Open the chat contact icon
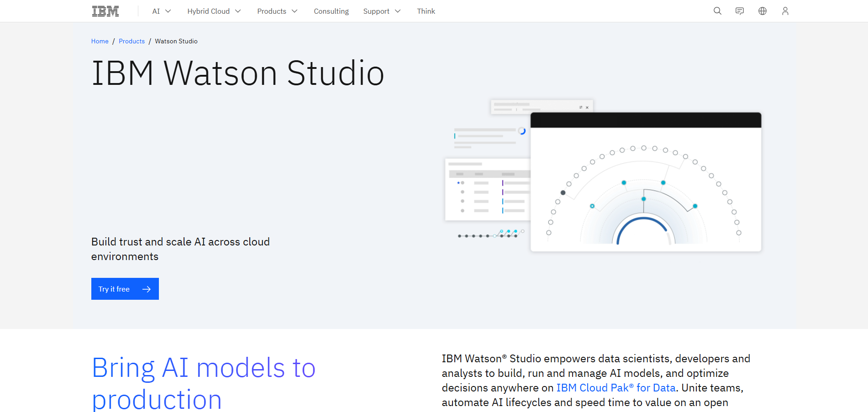This screenshot has width=868, height=412. tap(740, 11)
